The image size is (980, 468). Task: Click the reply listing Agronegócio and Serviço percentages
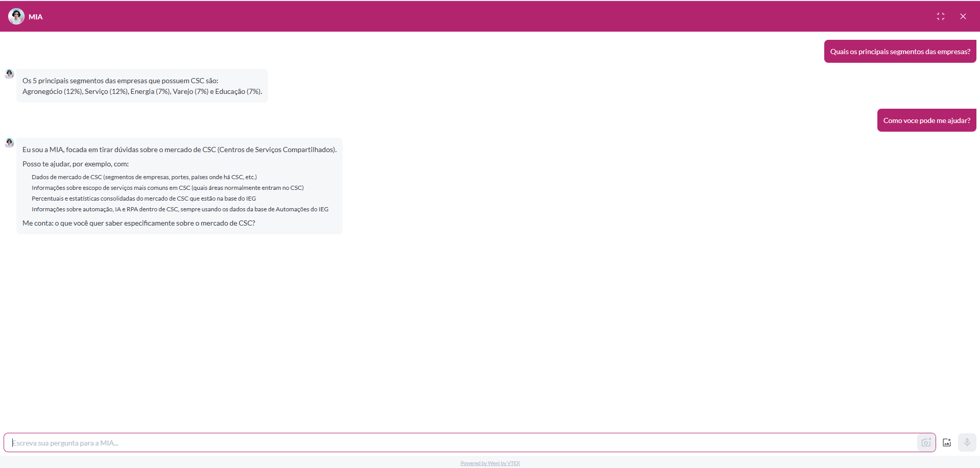click(142, 91)
